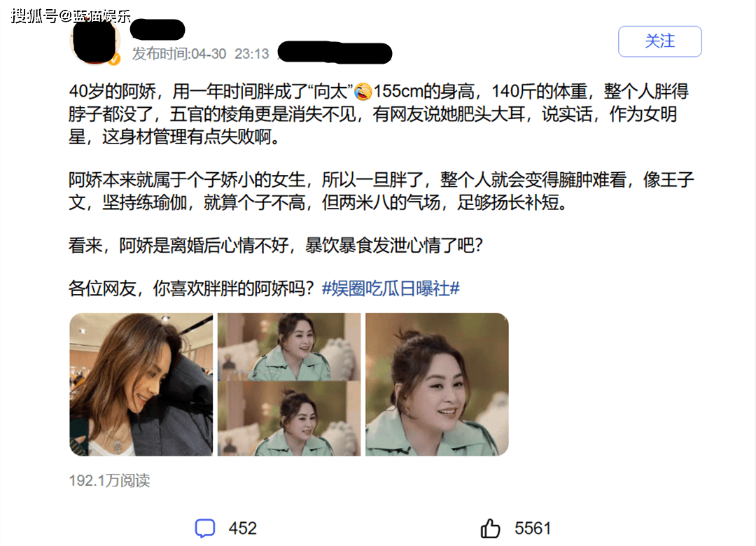Image resolution: width=756 pixels, height=546 pixels.
Task: Click the crying-laughing emoji in the post
Action: 363,91
